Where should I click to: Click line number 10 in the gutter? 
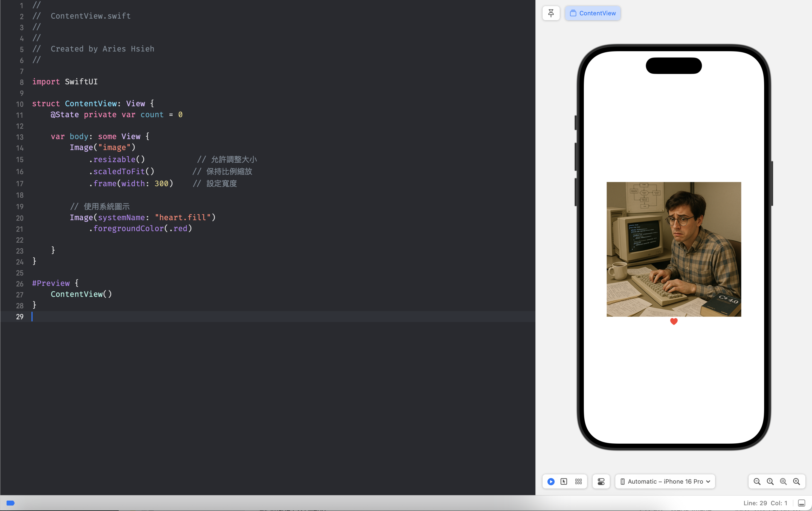(x=19, y=104)
